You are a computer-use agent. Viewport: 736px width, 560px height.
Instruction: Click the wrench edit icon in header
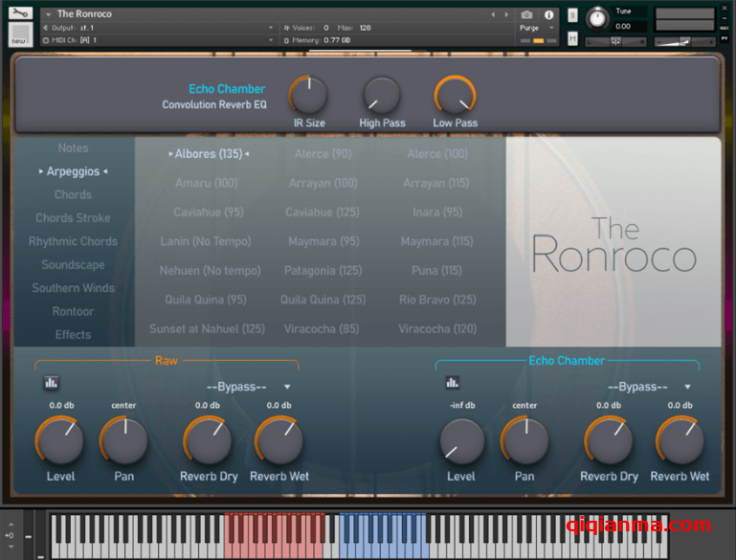click(x=20, y=13)
